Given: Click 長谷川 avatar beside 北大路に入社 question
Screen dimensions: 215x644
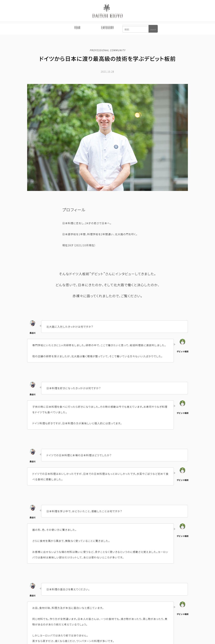Looking at the screenshot, I should click(32, 323).
